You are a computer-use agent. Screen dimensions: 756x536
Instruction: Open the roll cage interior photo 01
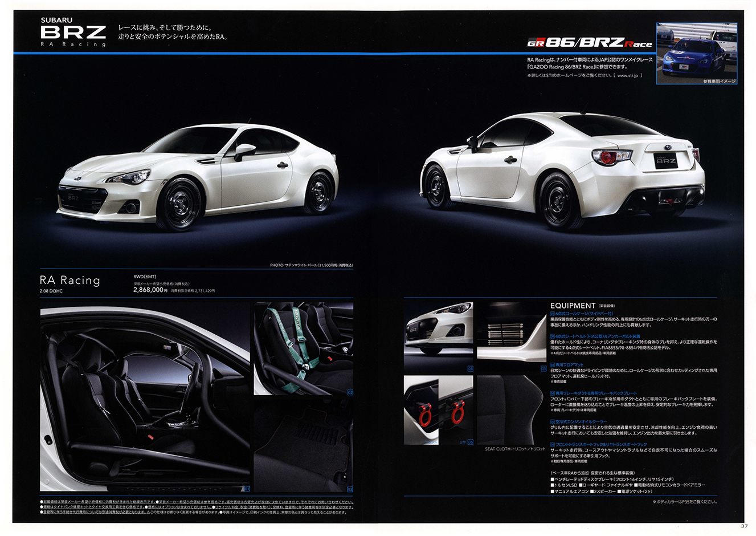pos(145,397)
